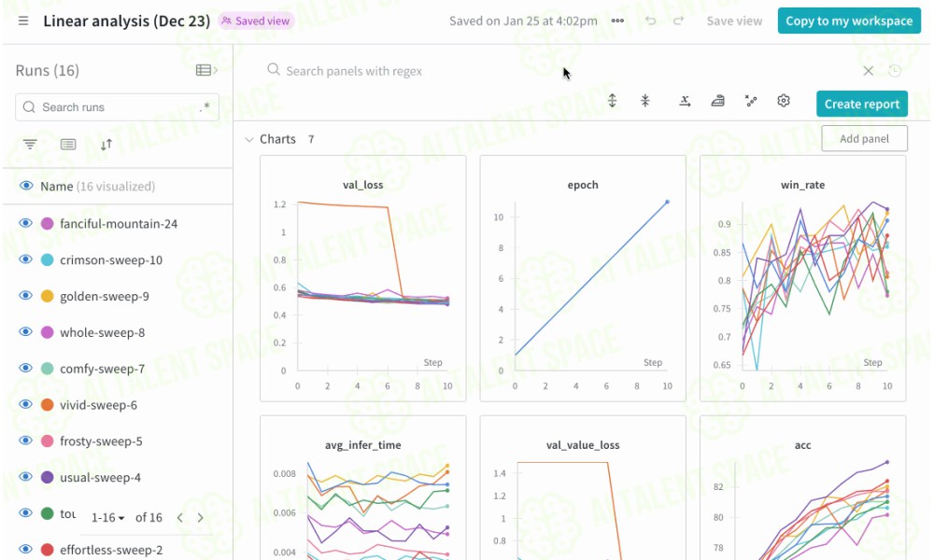Open the golden-sweep-9 run

tap(105, 297)
